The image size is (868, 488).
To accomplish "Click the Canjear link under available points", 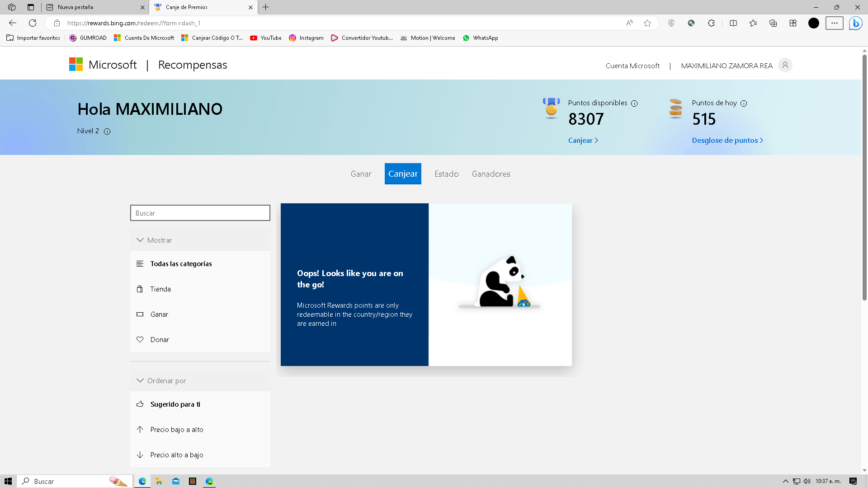I will [x=583, y=141].
